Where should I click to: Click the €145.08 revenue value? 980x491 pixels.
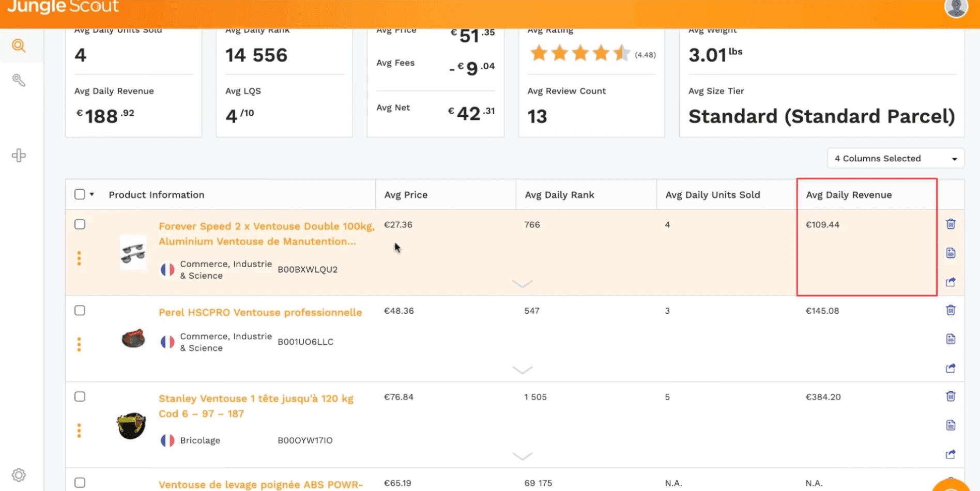coord(822,311)
